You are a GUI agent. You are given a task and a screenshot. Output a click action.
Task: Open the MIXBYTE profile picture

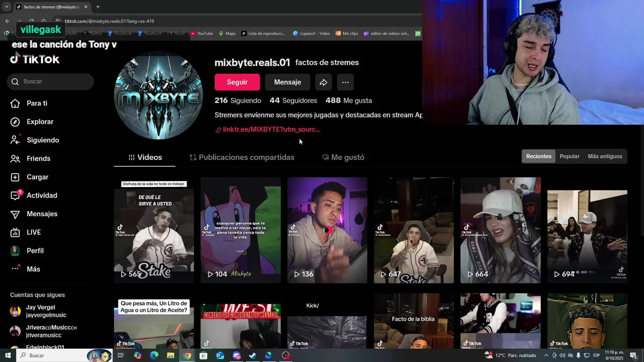point(158,95)
